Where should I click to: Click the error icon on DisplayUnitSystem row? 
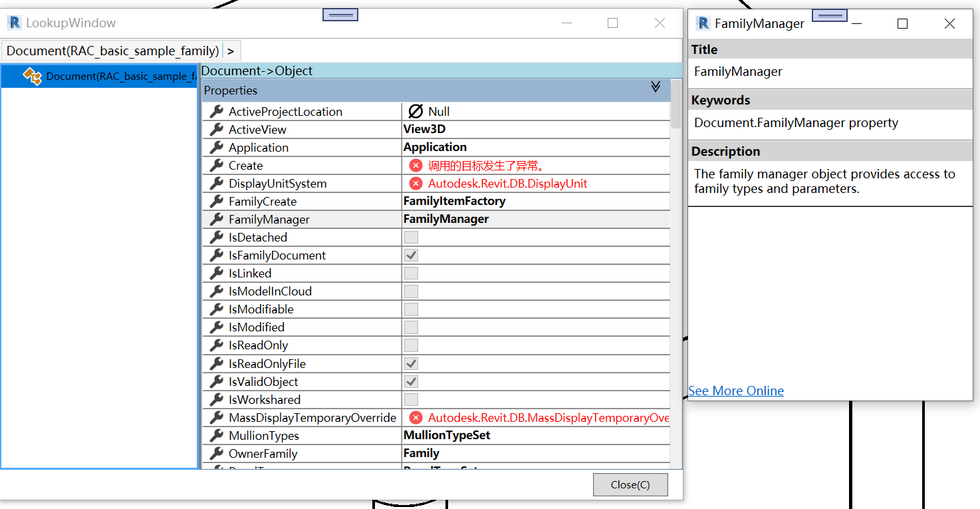click(x=418, y=183)
